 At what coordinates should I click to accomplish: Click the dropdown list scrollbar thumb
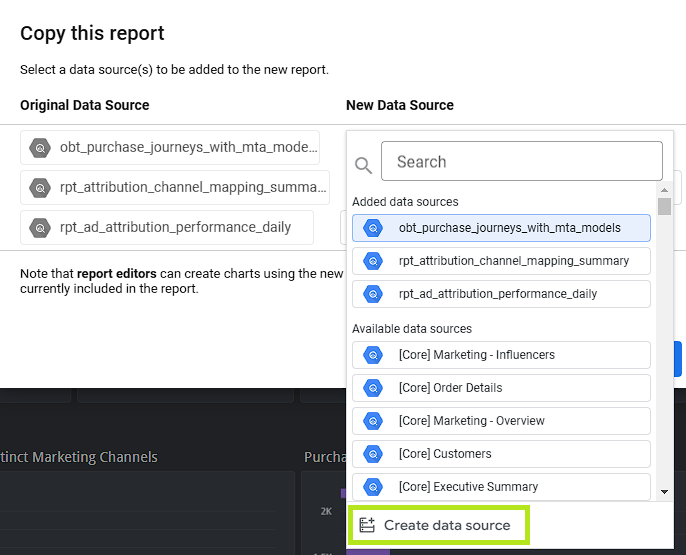[664, 206]
